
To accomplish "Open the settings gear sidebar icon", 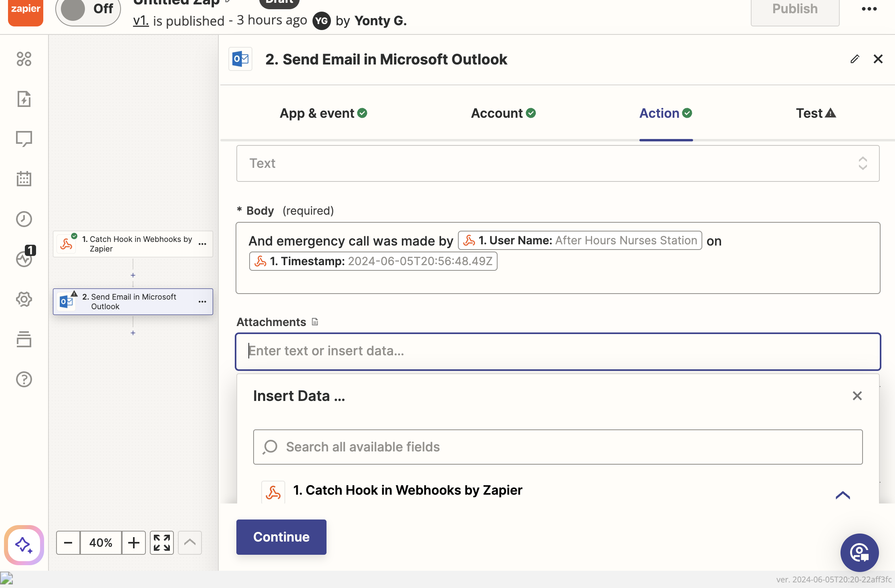I will point(24,299).
